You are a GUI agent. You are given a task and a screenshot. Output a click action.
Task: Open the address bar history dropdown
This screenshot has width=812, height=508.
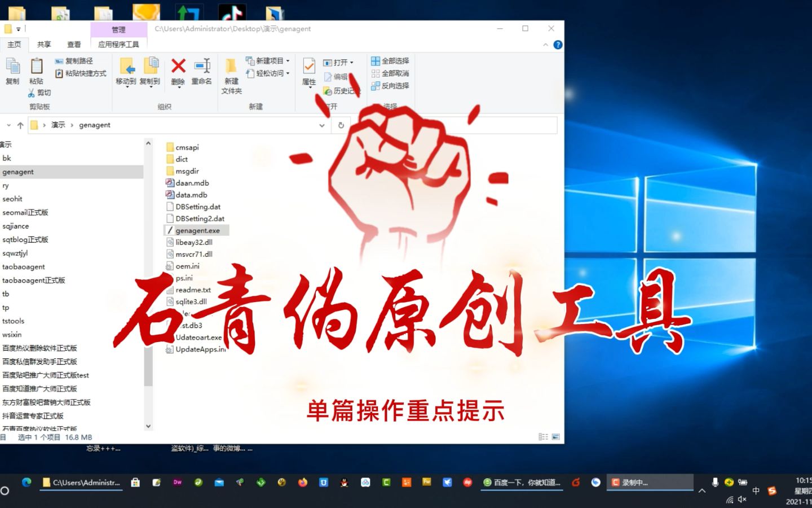click(x=321, y=125)
